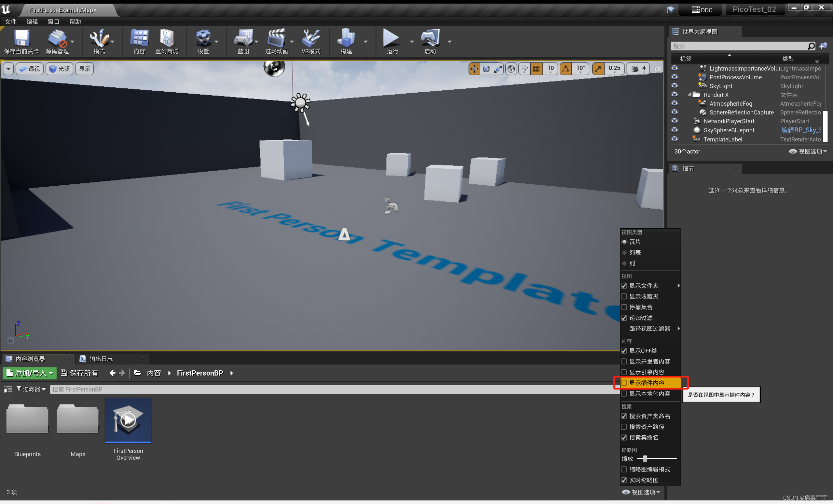Open the Cinematics (过场动画) clapperboard icon

(x=276, y=38)
